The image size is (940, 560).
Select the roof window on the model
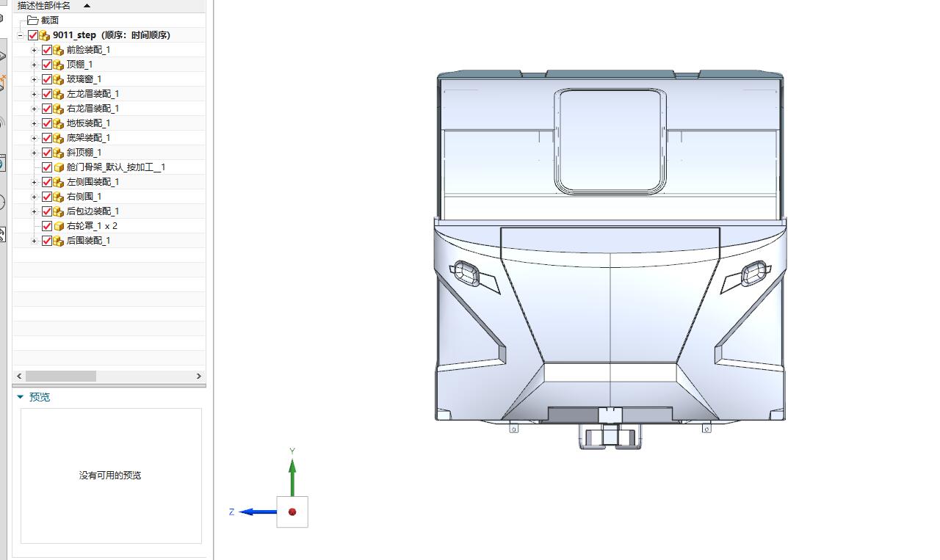610,142
